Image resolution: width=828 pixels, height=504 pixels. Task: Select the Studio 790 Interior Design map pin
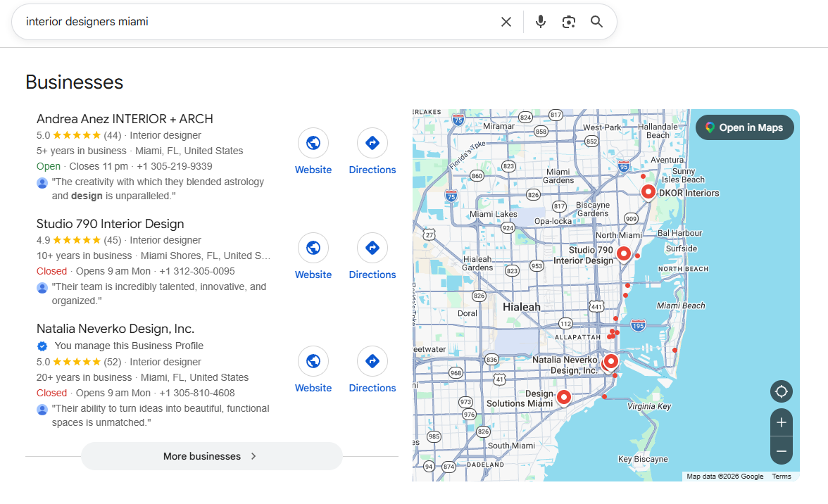[x=624, y=254]
